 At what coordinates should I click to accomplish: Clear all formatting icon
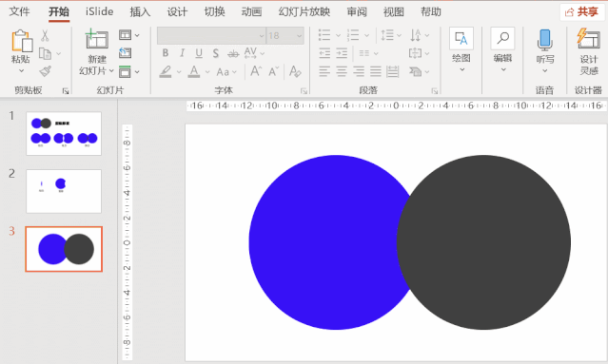coord(295,71)
